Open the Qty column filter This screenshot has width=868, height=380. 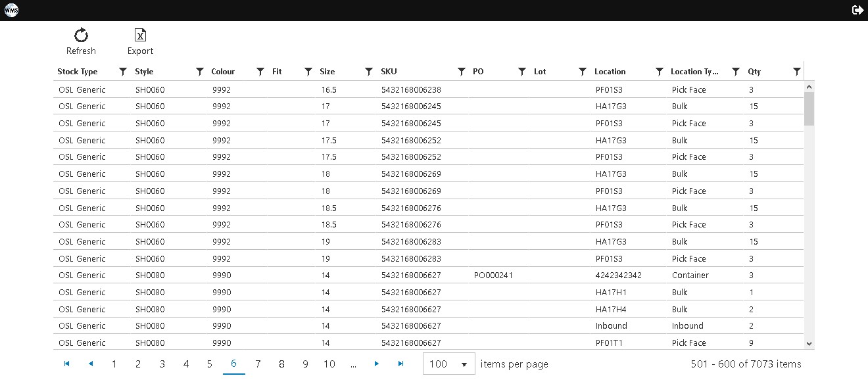click(x=796, y=72)
